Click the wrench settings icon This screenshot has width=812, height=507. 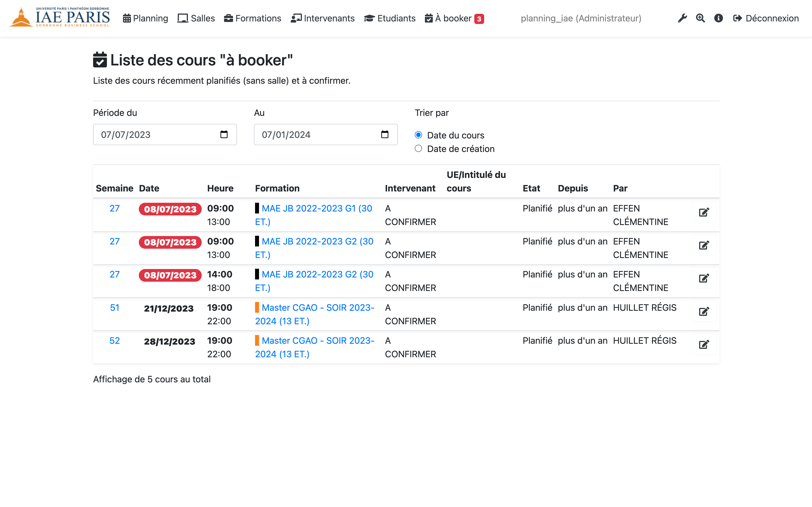682,18
